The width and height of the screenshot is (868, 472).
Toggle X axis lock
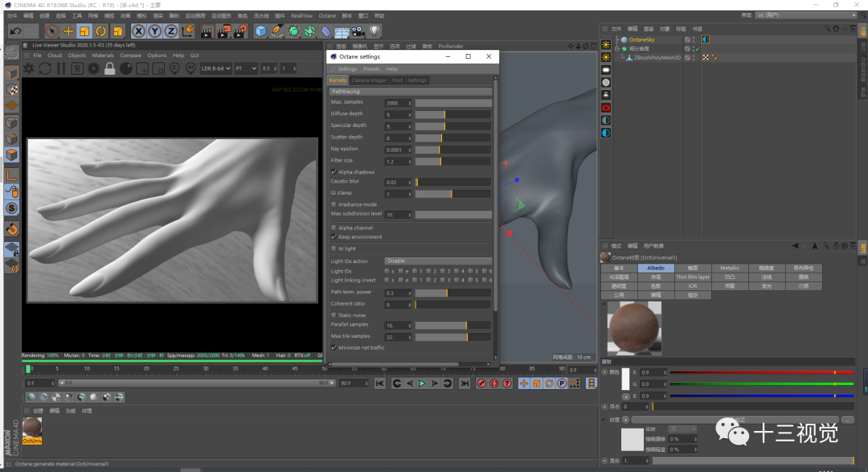point(139,31)
